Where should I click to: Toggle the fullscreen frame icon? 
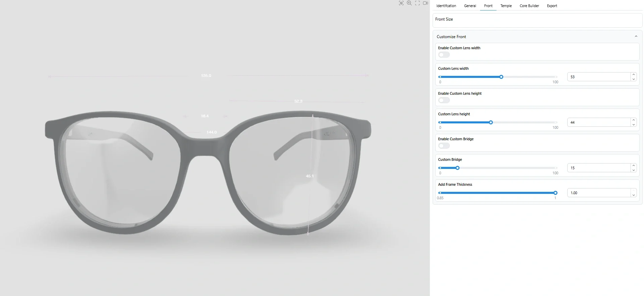[x=417, y=3]
